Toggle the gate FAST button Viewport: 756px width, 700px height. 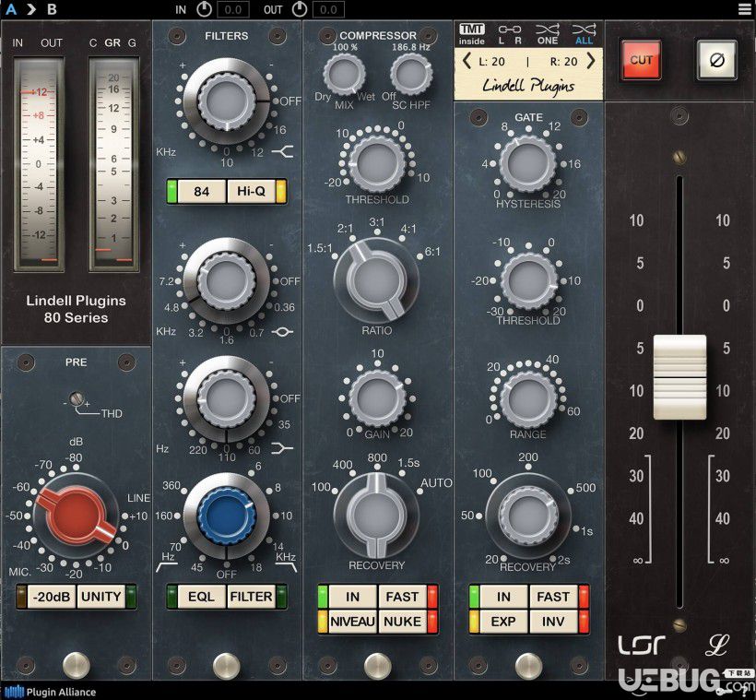(553, 597)
